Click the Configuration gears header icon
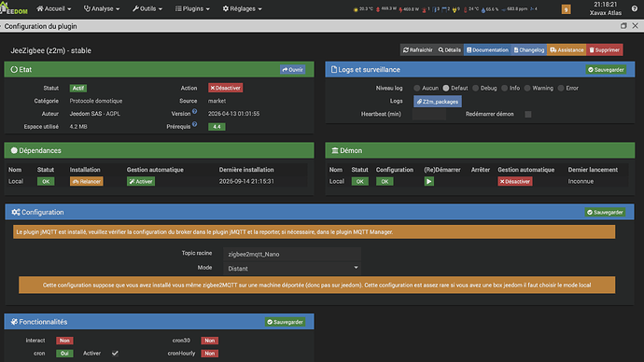Screen dimensions: 644x362 pyautogui.click(x=16, y=212)
